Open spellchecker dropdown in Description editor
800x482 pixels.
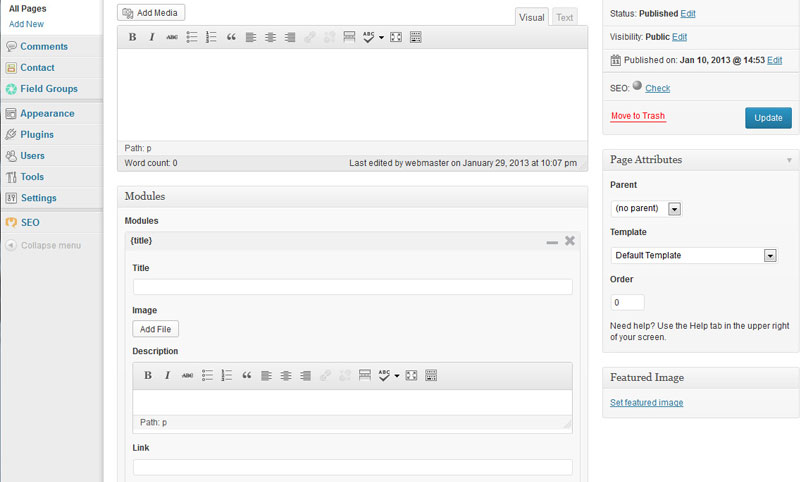pos(396,376)
